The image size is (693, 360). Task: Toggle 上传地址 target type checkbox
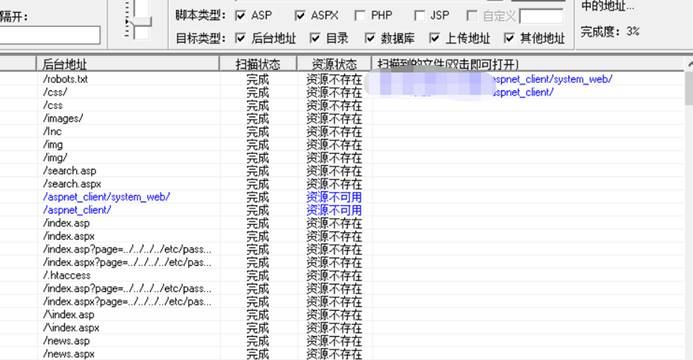(x=434, y=38)
